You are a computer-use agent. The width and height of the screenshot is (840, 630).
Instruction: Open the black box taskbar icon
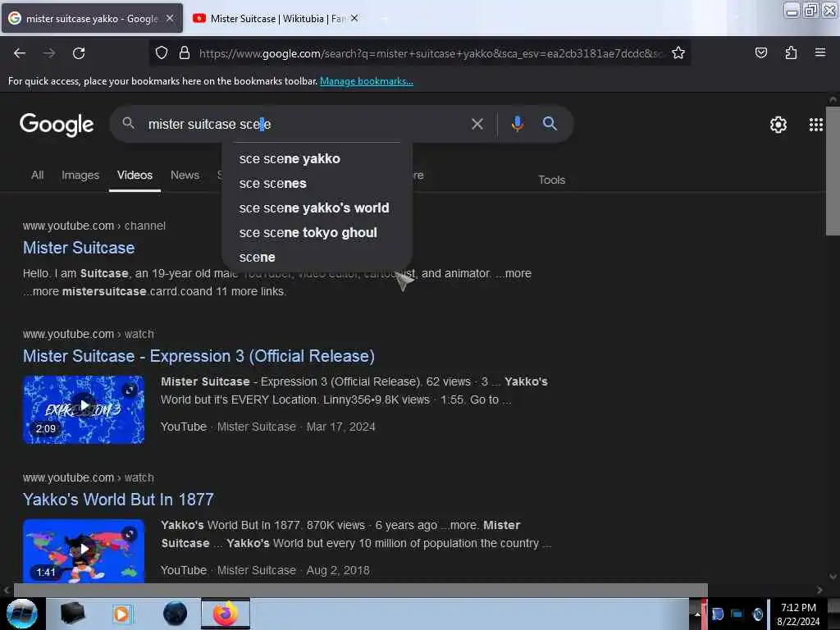pos(72,614)
